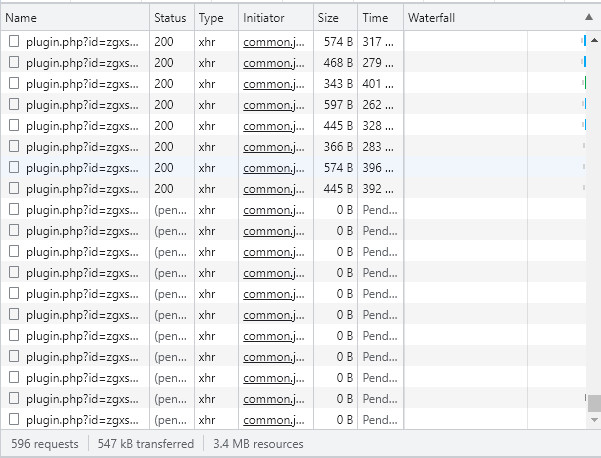Tick the checkbox on the 468 B request
Viewport: 601px width, 458px height.
click(14, 62)
